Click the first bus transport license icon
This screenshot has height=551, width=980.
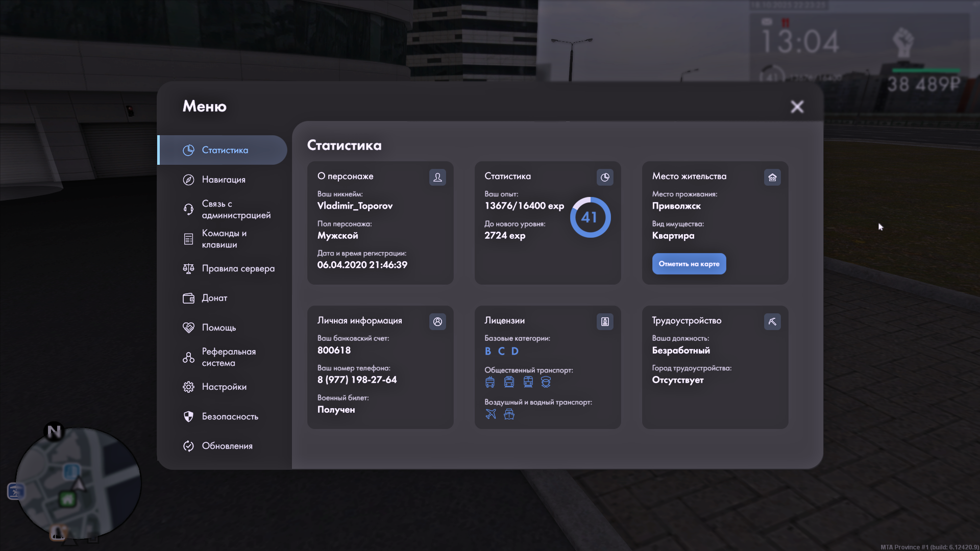point(490,382)
